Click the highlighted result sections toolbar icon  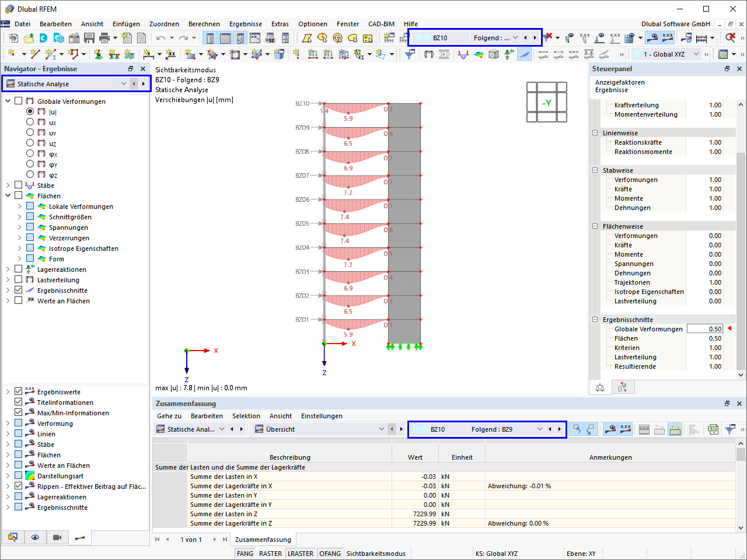(525, 54)
